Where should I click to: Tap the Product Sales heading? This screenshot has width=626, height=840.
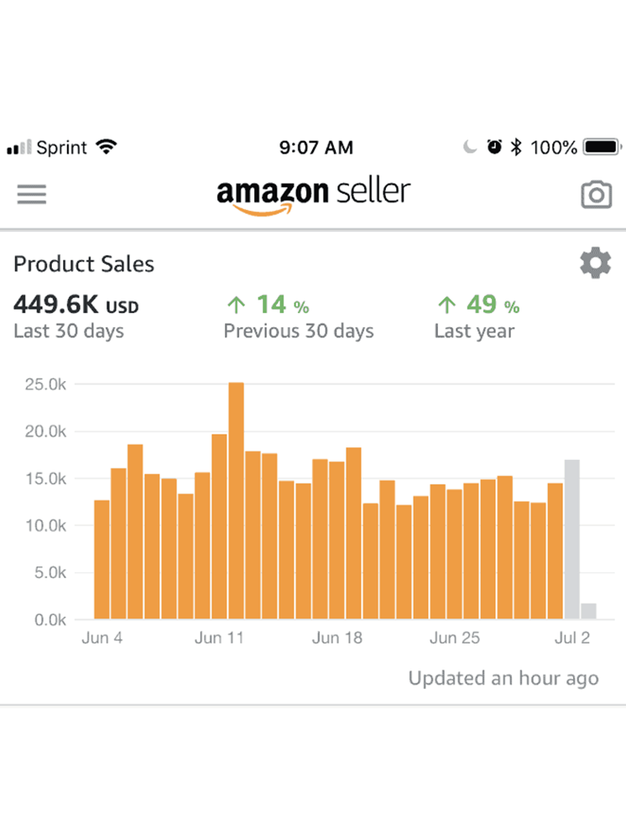[84, 264]
